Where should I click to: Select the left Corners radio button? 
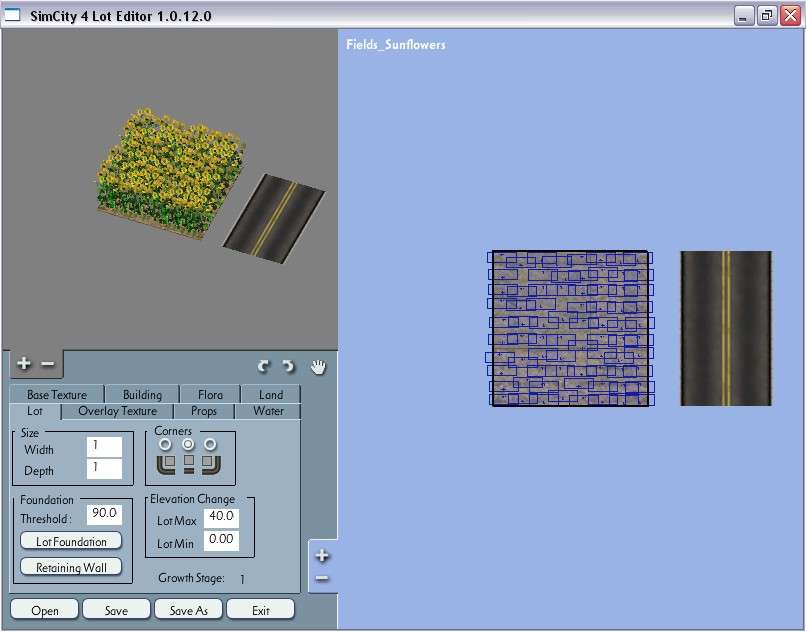[165, 444]
